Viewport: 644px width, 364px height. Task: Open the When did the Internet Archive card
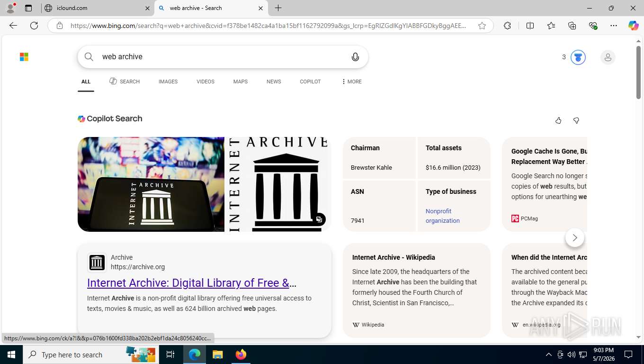point(545,291)
